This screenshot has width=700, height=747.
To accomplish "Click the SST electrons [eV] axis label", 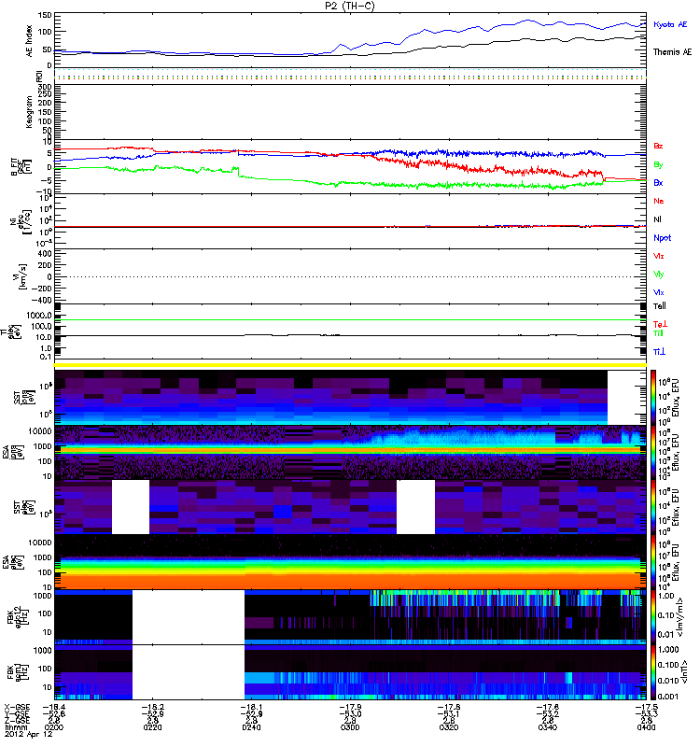I will click(24, 507).
